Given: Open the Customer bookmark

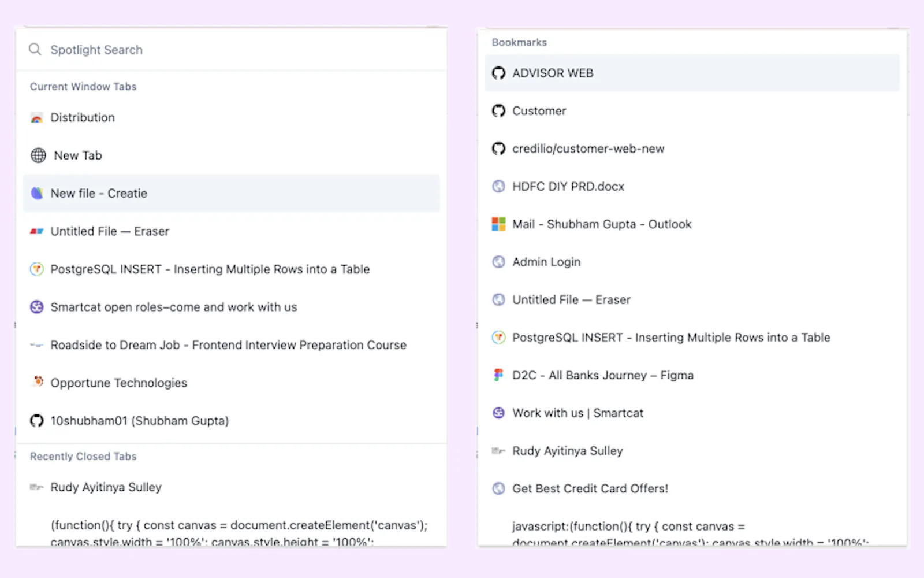Looking at the screenshot, I should (692, 110).
